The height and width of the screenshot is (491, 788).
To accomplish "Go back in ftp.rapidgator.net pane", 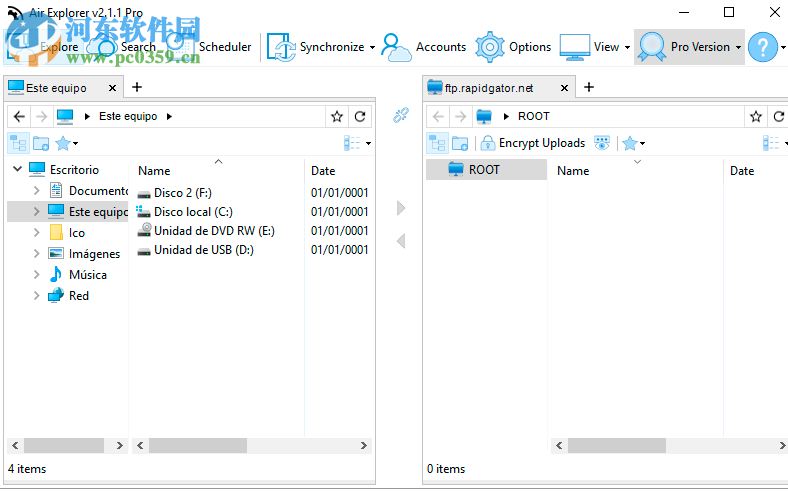I will pos(438,117).
